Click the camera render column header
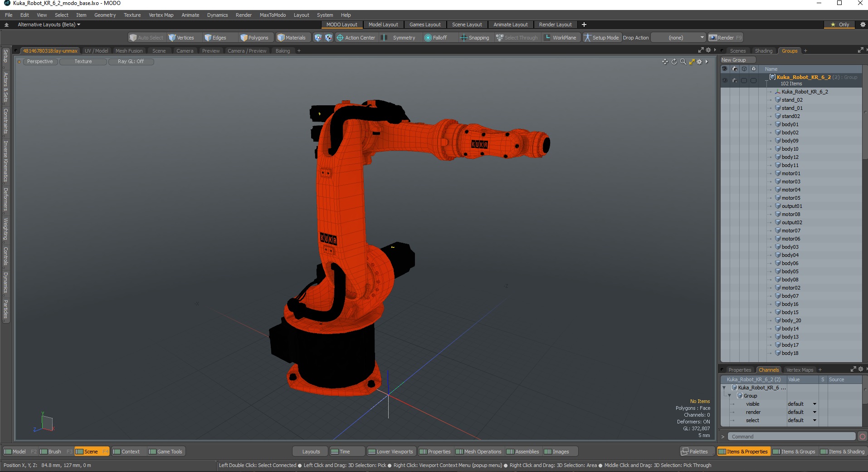This screenshot has width=868, height=472. pos(734,69)
